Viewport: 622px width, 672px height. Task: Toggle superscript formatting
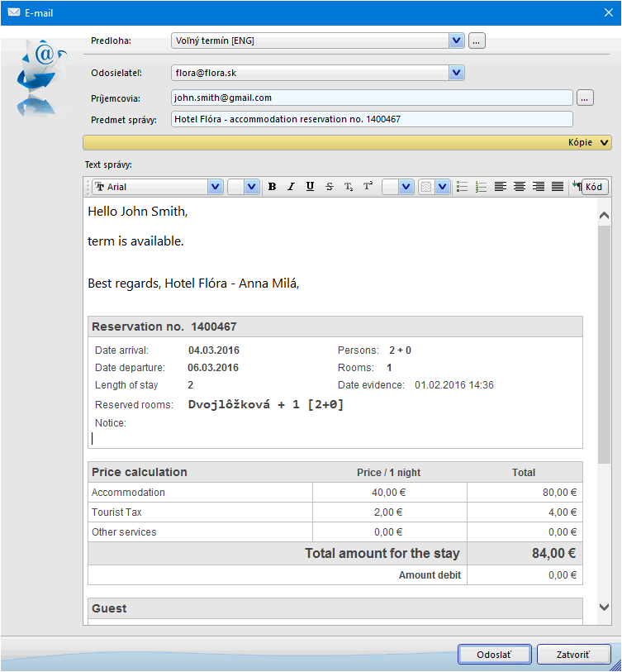click(x=368, y=187)
